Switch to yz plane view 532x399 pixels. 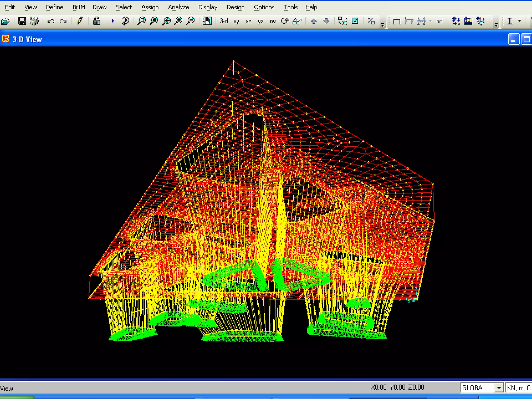(x=260, y=21)
